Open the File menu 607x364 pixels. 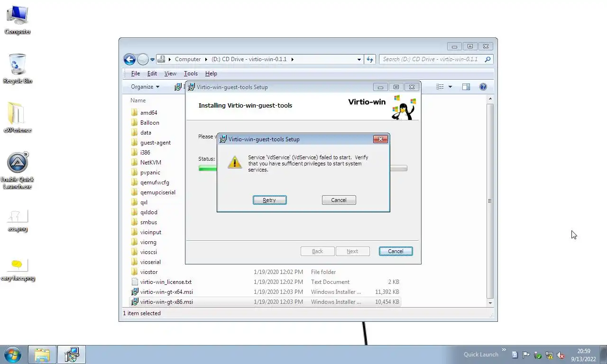[136, 73]
